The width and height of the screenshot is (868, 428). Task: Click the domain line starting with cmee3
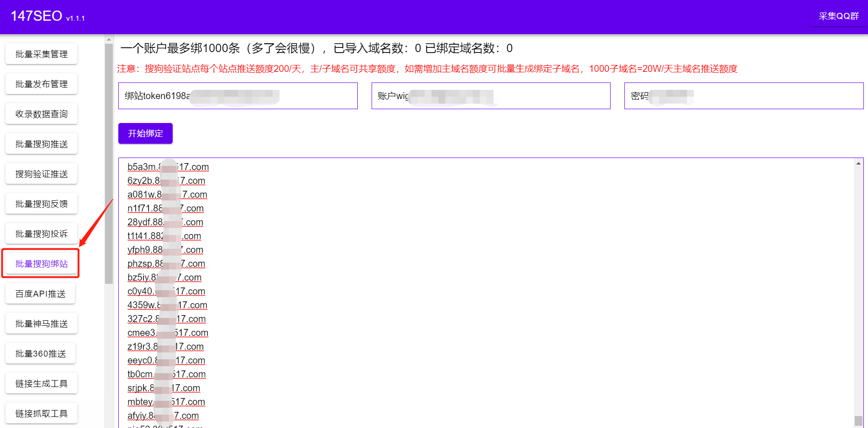168,333
